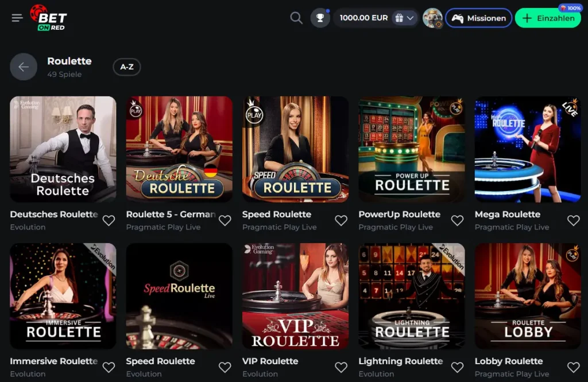Click the 1000.00 EUR balance

363,18
